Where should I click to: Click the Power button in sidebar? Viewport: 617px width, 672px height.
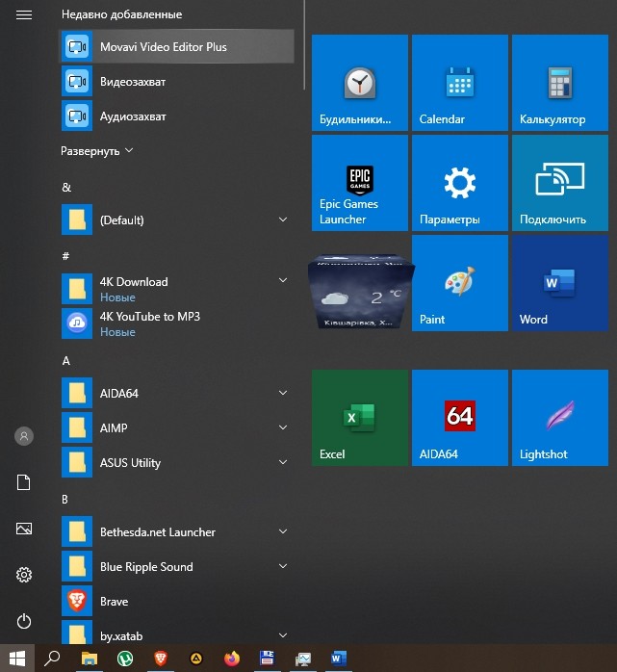pyautogui.click(x=23, y=621)
